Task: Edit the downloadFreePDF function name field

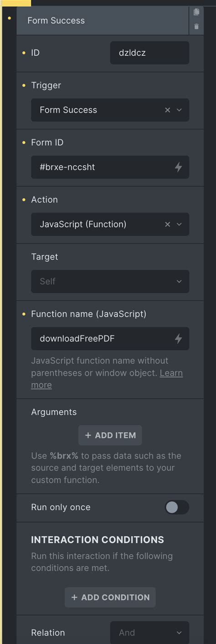Action: [x=110, y=338]
